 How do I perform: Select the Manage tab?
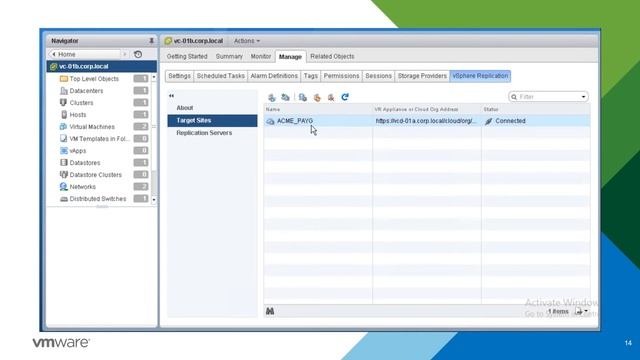(x=290, y=57)
